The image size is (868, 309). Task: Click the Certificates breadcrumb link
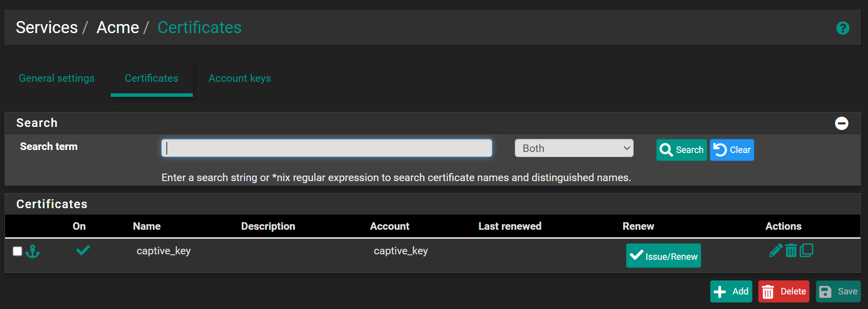pyautogui.click(x=199, y=28)
